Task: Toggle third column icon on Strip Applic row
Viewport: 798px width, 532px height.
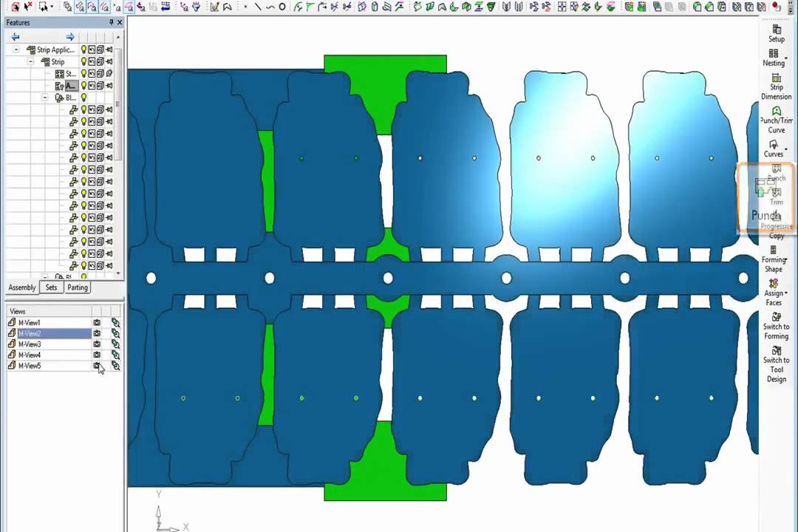Action: coord(100,50)
